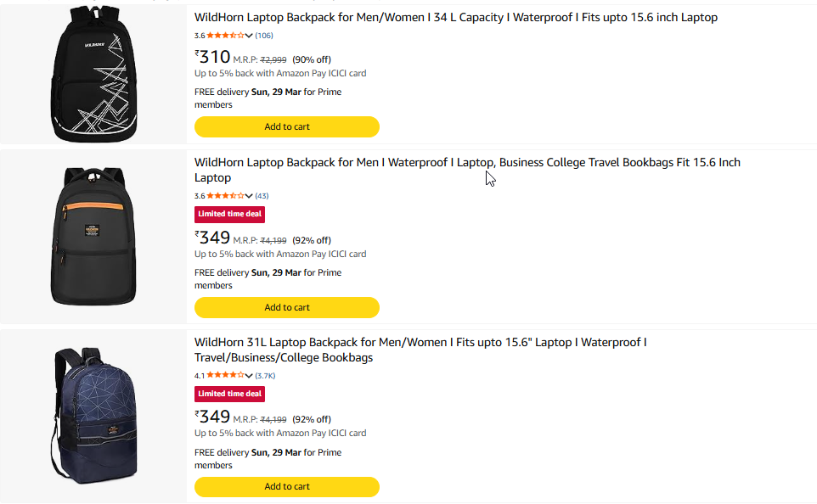Image resolution: width=817 pixels, height=504 pixels.
Task: Click the black backpack thumbnail with white lines
Action: coord(93,76)
